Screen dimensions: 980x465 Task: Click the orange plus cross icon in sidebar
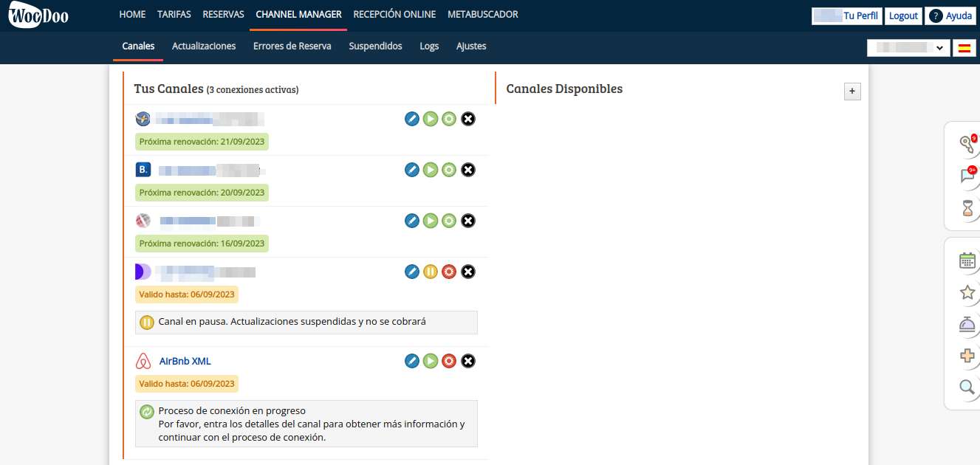pos(967,356)
